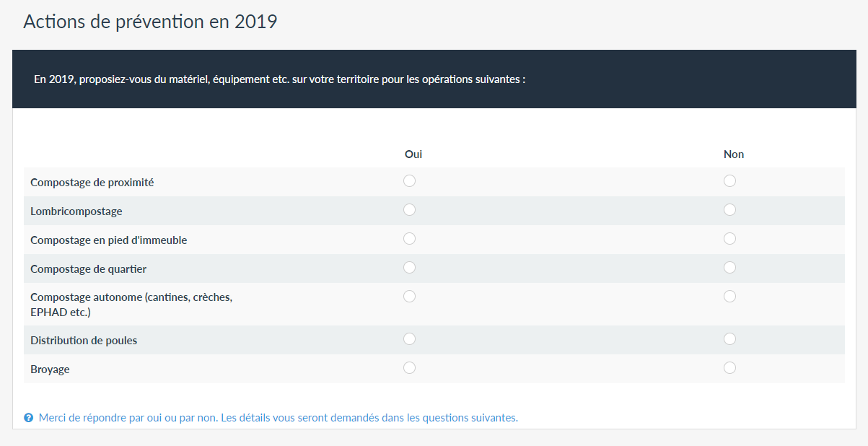The height and width of the screenshot is (446, 868).
Task: Click the Distribution de poules label
Action: (x=84, y=341)
